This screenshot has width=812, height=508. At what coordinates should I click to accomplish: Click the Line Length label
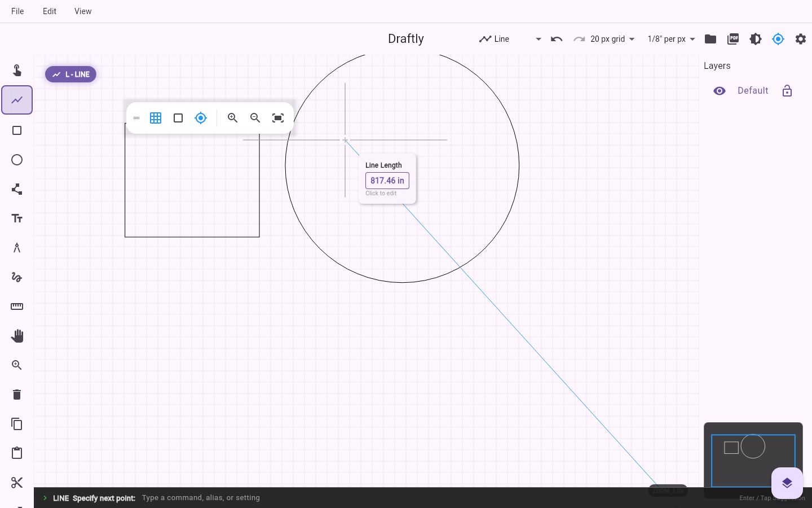point(383,165)
